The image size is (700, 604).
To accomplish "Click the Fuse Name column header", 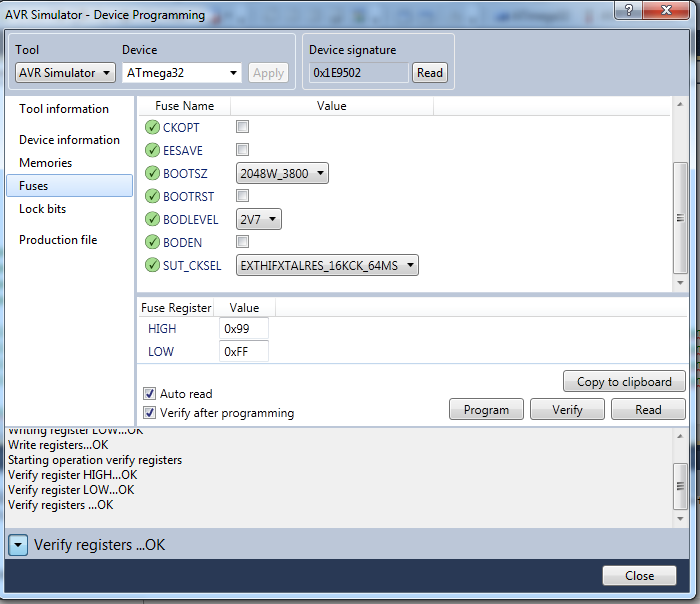I will [x=184, y=106].
